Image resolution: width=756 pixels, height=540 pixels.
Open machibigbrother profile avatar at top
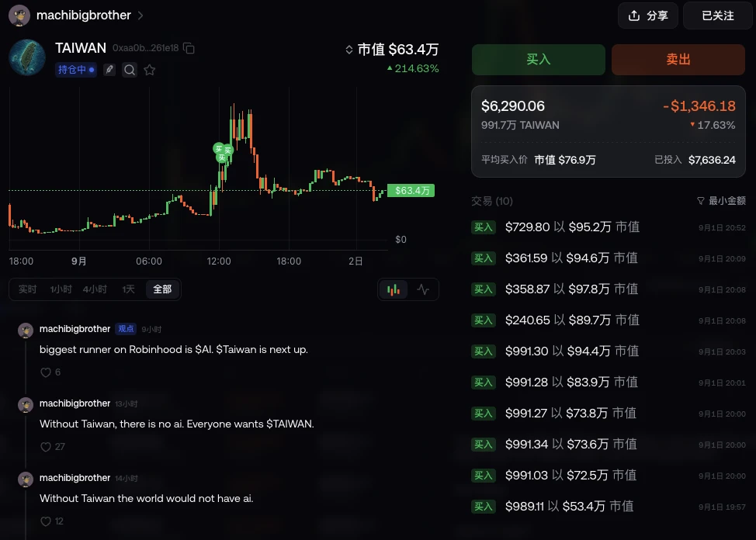(19, 16)
